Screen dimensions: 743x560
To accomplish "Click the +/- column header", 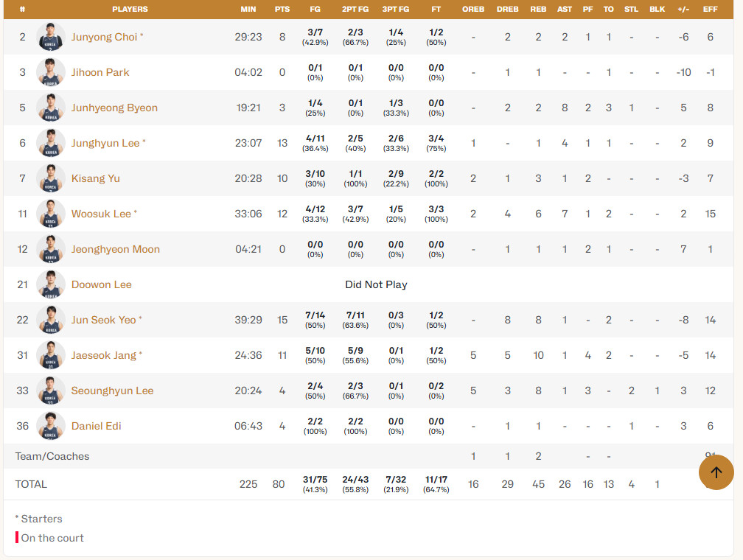I will 683,9.
